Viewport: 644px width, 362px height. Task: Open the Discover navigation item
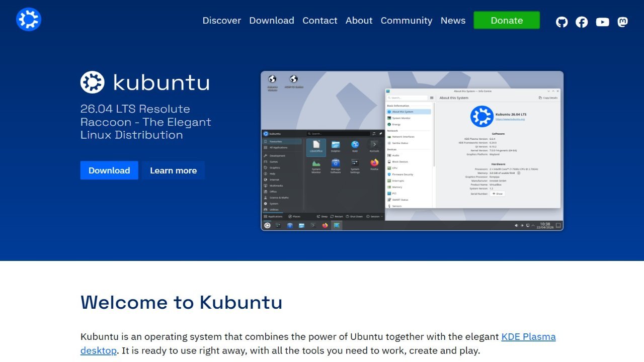pyautogui.click(x=222, y=21)
